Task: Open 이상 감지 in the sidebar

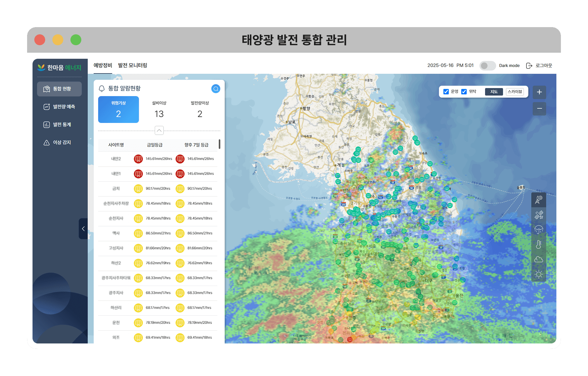Action: pos(60,143)
